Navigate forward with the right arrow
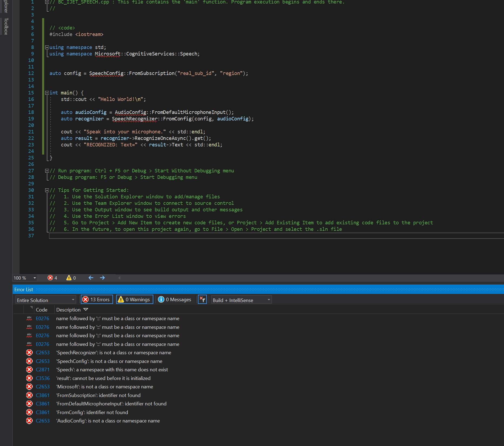 click(x=102, y=278)
